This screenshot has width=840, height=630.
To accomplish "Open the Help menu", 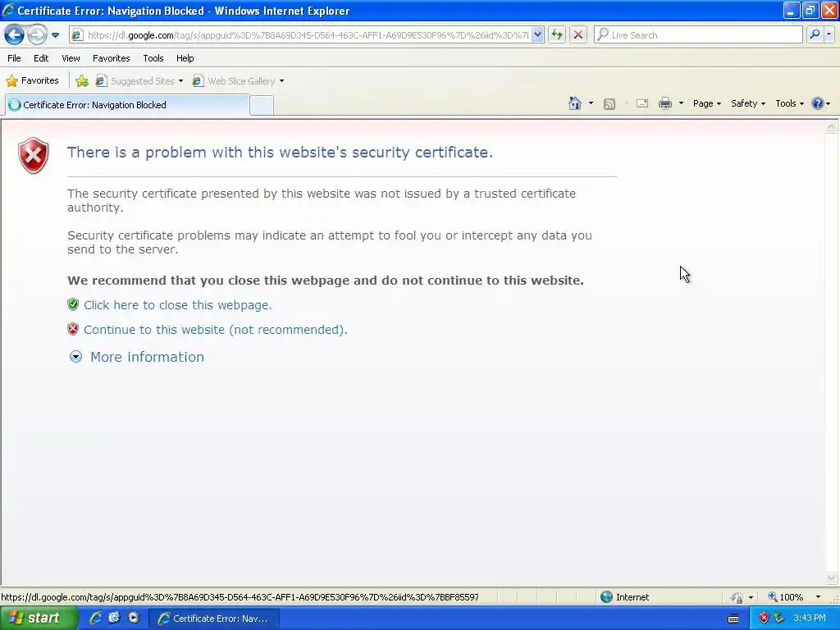I will [185, 58].
